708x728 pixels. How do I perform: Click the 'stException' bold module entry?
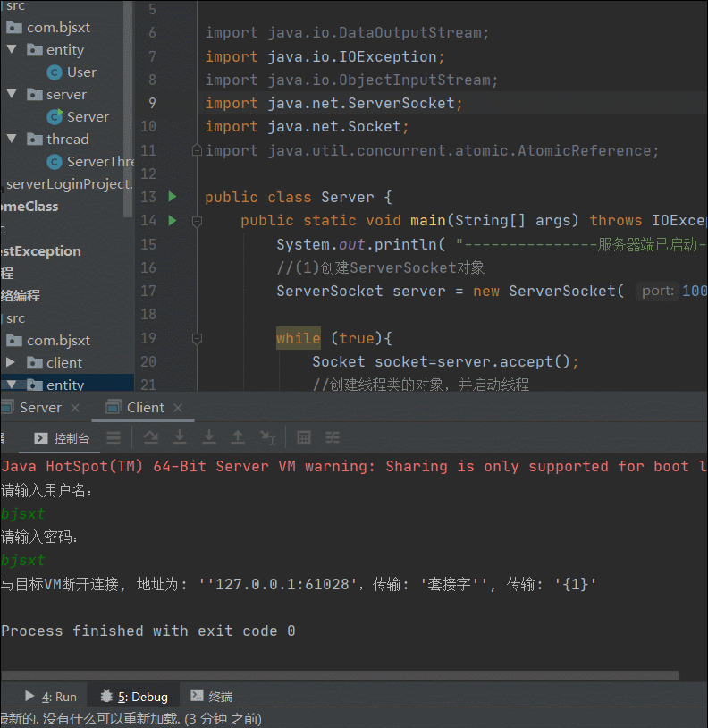pyautogui.click(x=41, y=251)
